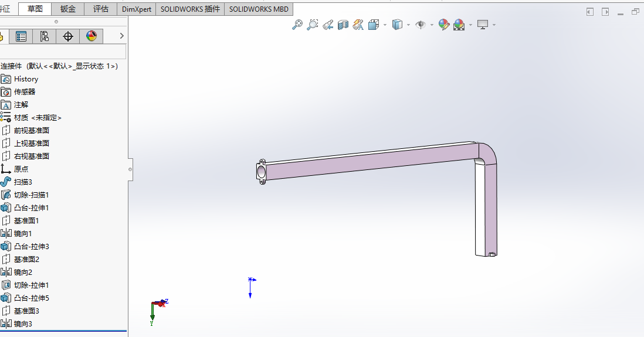This screenshot has width=644, height=337.
Task: Click the Zoom to Fit icon
Action: pyautogui.click(x=297, y=25)
